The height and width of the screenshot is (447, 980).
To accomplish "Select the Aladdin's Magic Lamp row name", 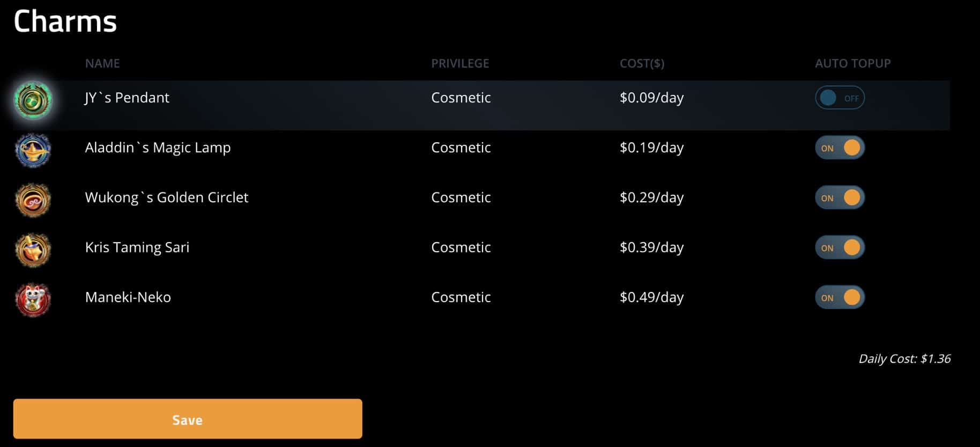I will click(158, 148).
